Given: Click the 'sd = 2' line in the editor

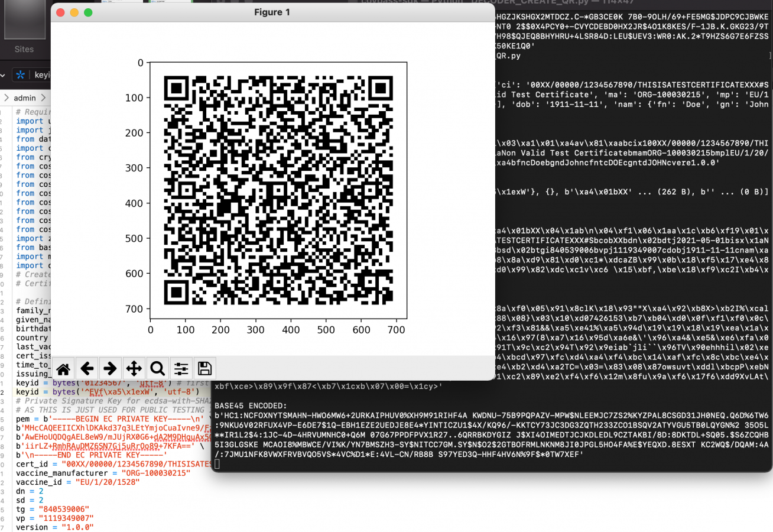Looking at the screenshot, I should point(30,500).
